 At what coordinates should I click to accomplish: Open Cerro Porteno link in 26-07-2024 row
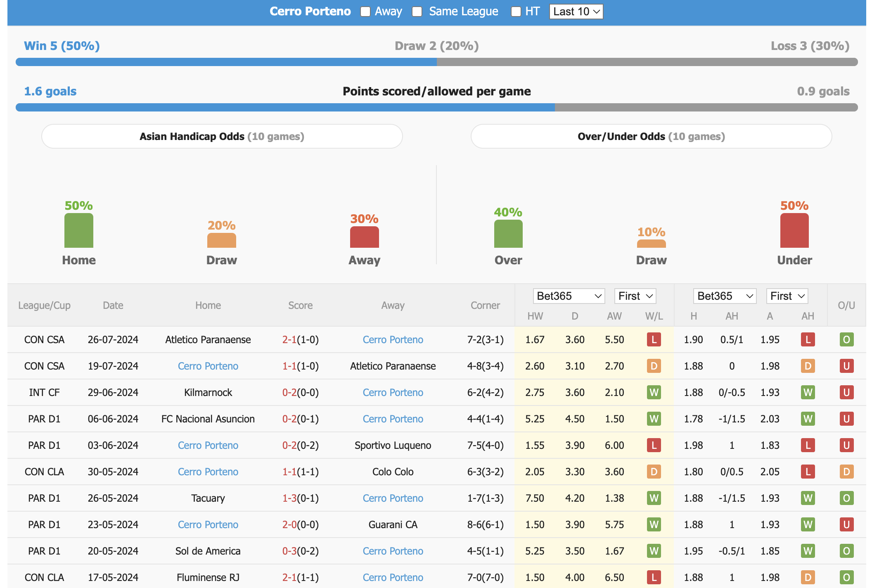tap(393, 339)
